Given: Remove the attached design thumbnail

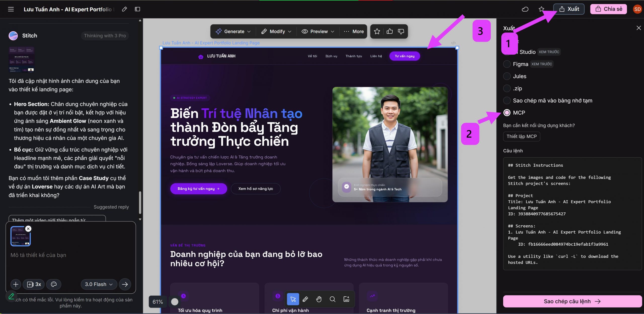Looking at the screenshot, I should click(28, 229).
